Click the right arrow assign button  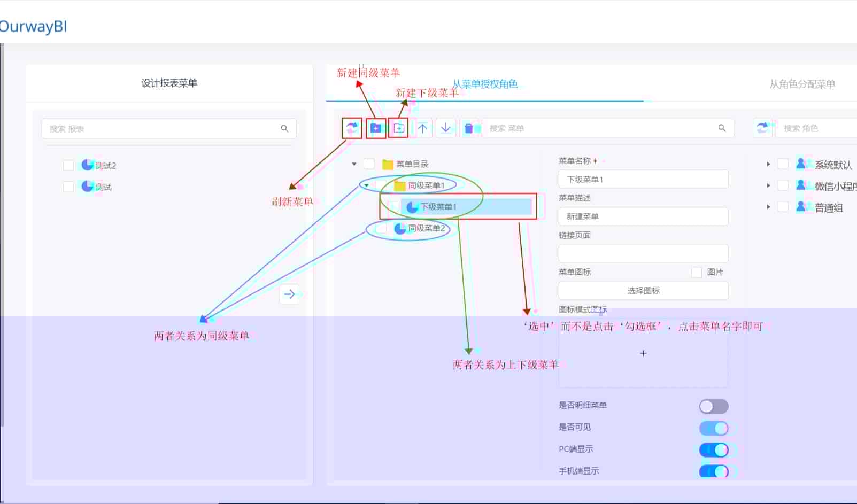pyautogui.click(x=289, y=294)
